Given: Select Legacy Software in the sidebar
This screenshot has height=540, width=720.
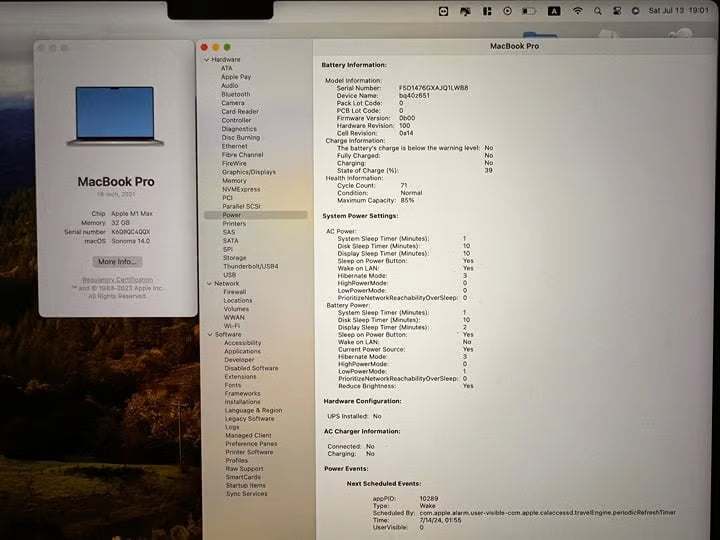Looking at the screenshot, I should click(250, 419).
